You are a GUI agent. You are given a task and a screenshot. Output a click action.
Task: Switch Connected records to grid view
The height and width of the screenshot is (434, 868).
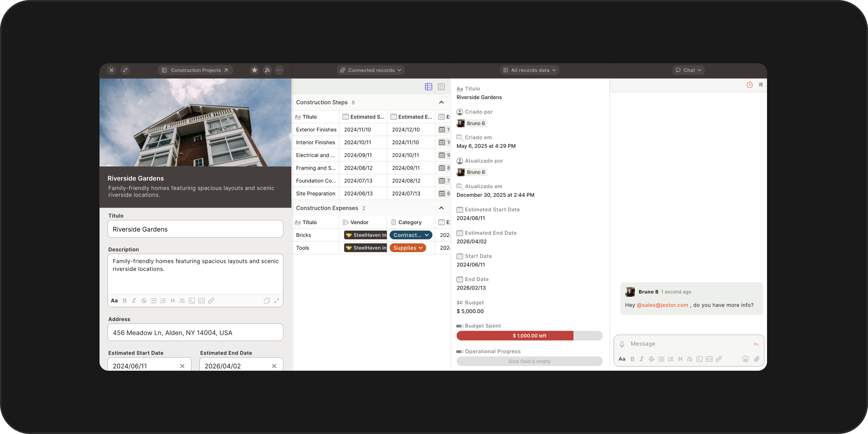click(428, 87)
